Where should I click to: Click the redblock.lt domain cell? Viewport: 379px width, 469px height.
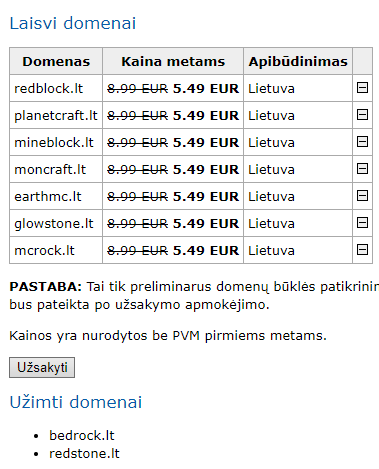(56, 88)
